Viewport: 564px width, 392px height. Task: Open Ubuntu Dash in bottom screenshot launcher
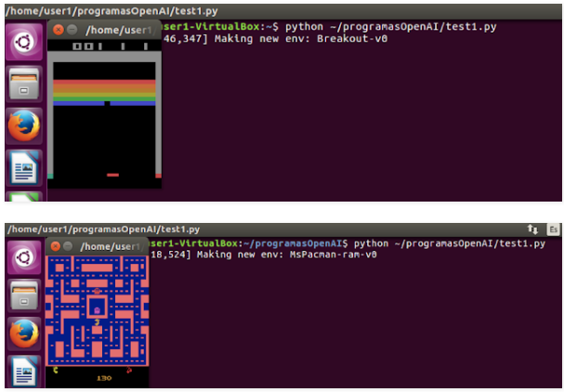click(24, 257)
